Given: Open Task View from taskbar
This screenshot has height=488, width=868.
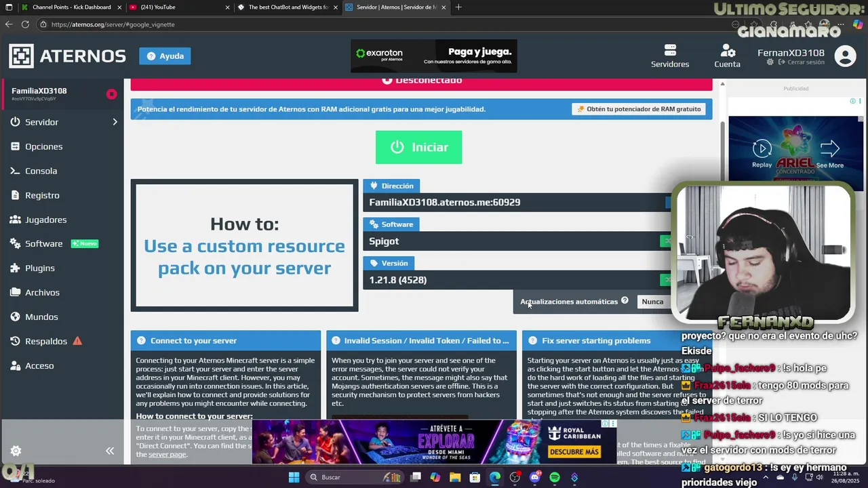Looking at the screenshot, I should tap(415, 477).
